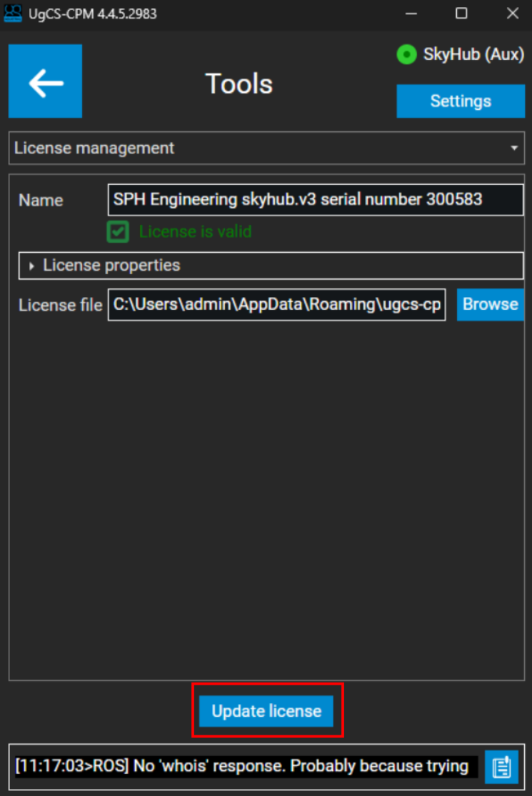Viewport: 532px width, 796px height.
Task: Minimize the UgCS-CPM window
Action: click(411, 14)
